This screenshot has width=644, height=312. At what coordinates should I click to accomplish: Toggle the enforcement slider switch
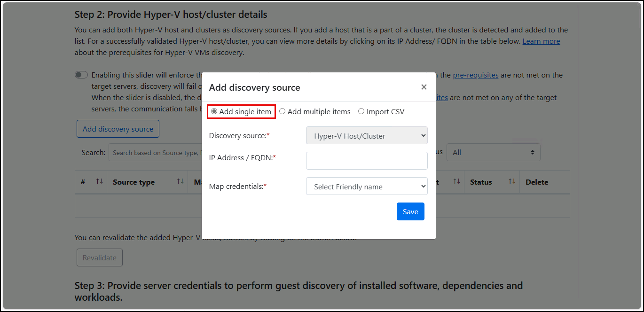click(x=81, y=75)
